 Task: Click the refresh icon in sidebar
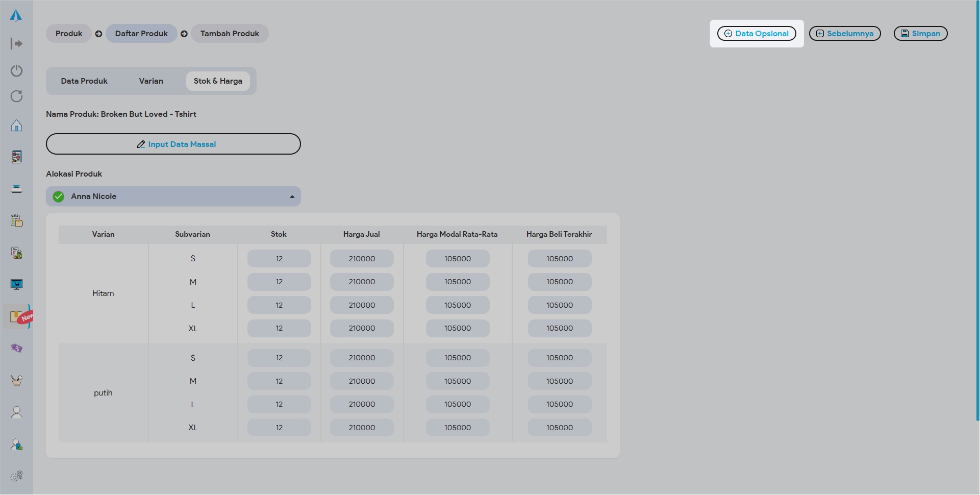click(16, 96)
